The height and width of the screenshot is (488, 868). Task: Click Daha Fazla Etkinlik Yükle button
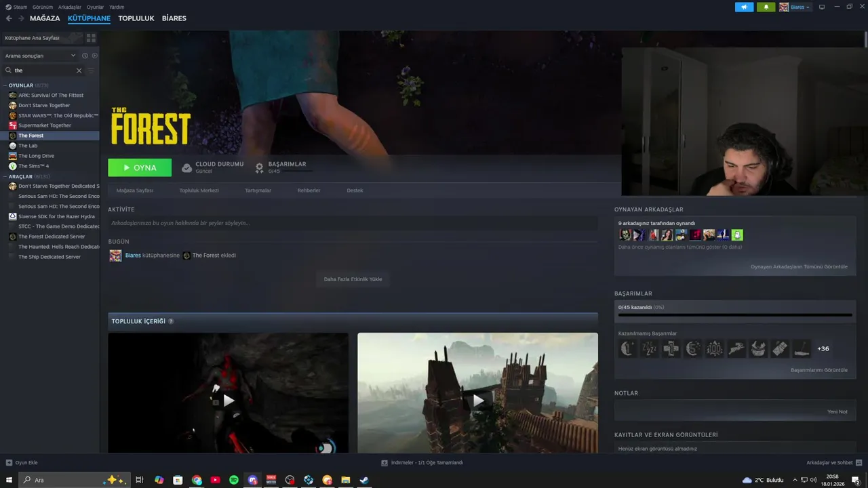pyautogui.click(x=353, y=279)
